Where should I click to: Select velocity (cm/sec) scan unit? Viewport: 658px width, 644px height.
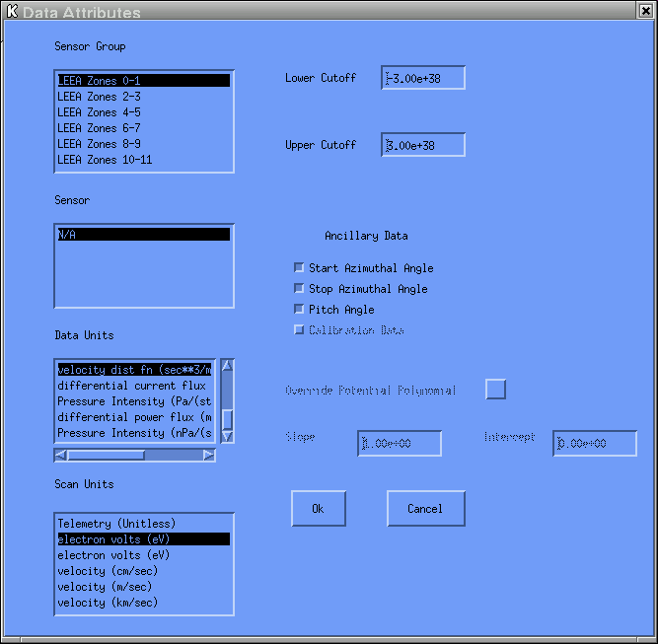click(x=143, y=571)
